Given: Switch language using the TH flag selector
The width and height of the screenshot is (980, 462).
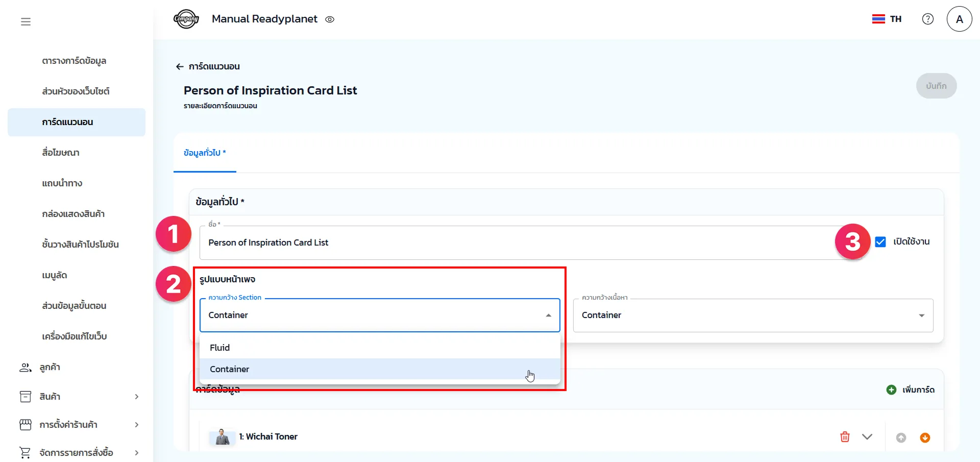Looking at the screenshot, I should pyautogui.click(x=887, y=19).
